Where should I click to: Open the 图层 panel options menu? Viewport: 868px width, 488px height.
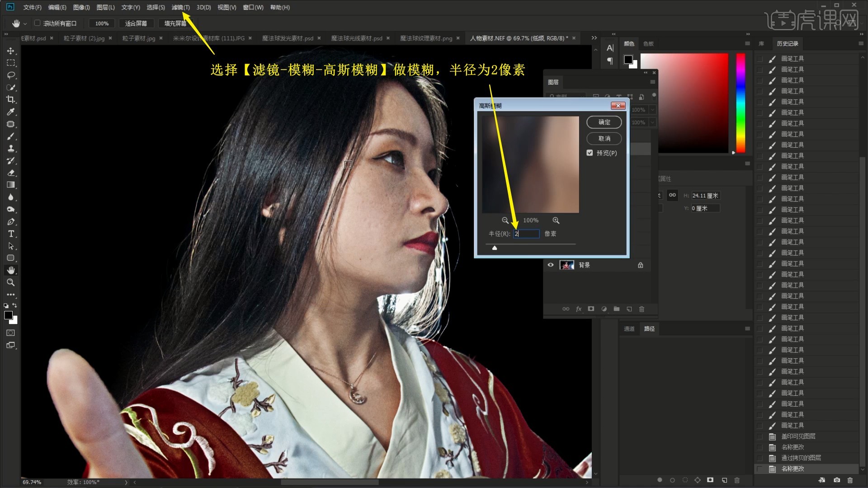652,82
